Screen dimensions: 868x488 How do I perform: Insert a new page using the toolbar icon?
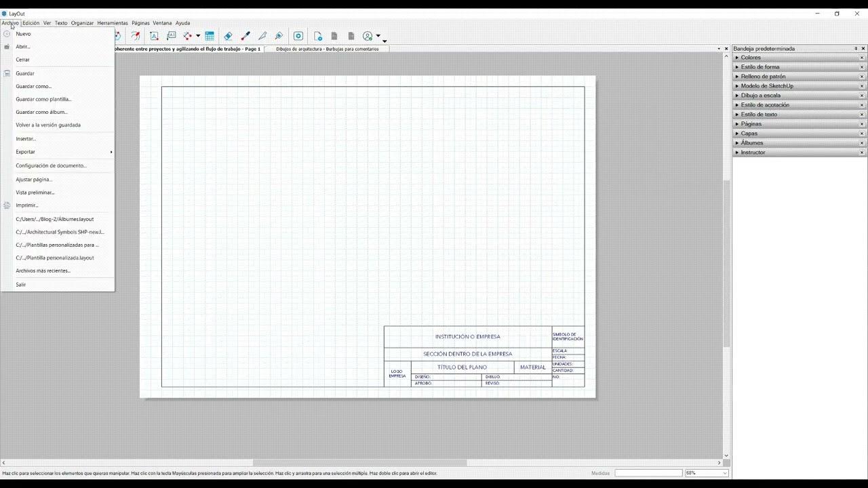[317, 36]
